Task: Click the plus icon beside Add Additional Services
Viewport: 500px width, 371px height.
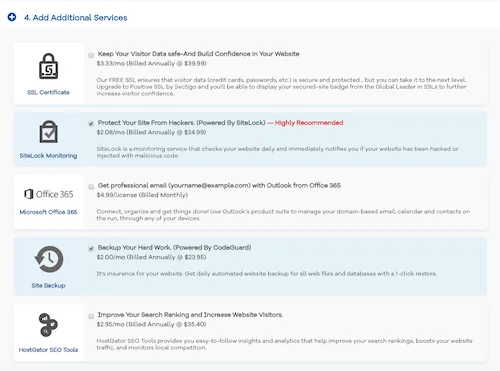Action: 12,17
